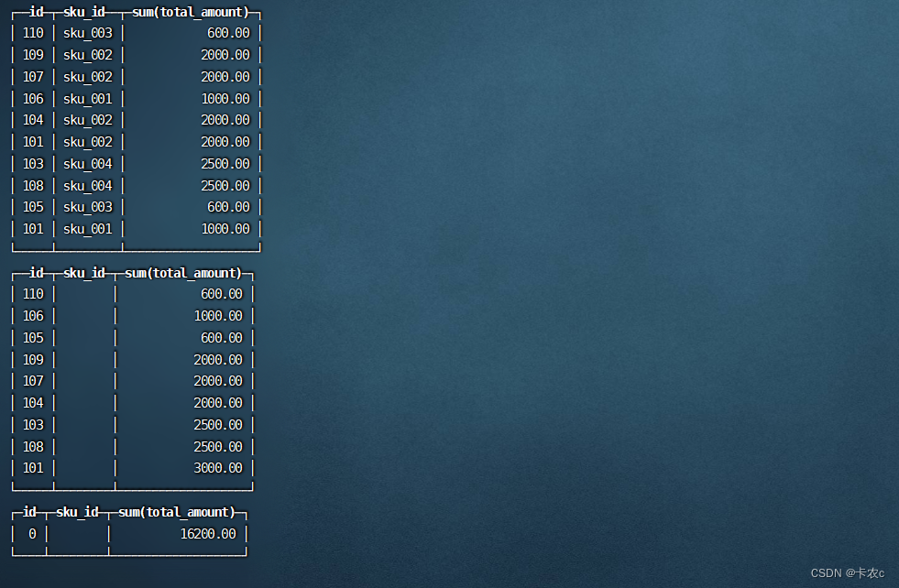Click sku_001 in the id 101 row
Image resolution: width=899 pixels, height=588 pixels.
point(88,229)
